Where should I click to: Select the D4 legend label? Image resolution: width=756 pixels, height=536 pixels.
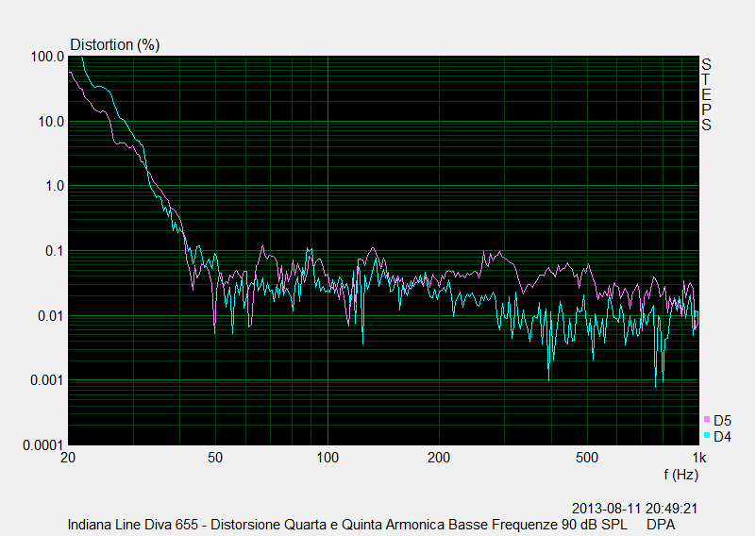722,437
